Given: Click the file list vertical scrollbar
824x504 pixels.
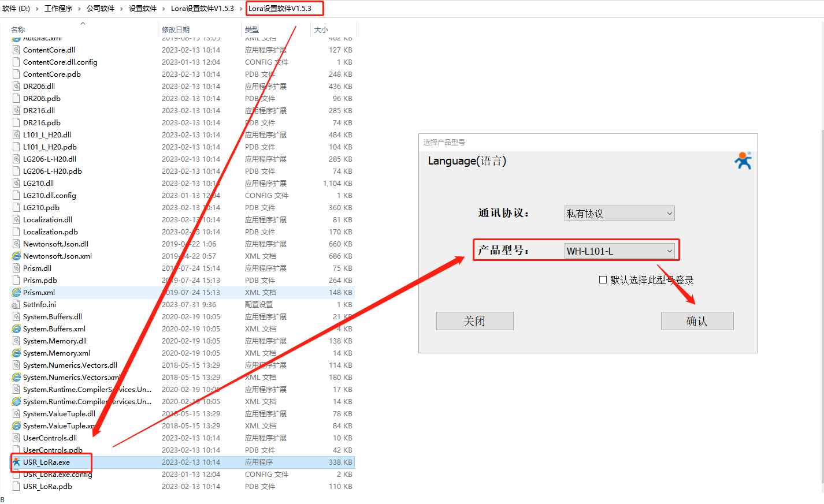Looking at the screenshot, I should [x=821, y=289].
